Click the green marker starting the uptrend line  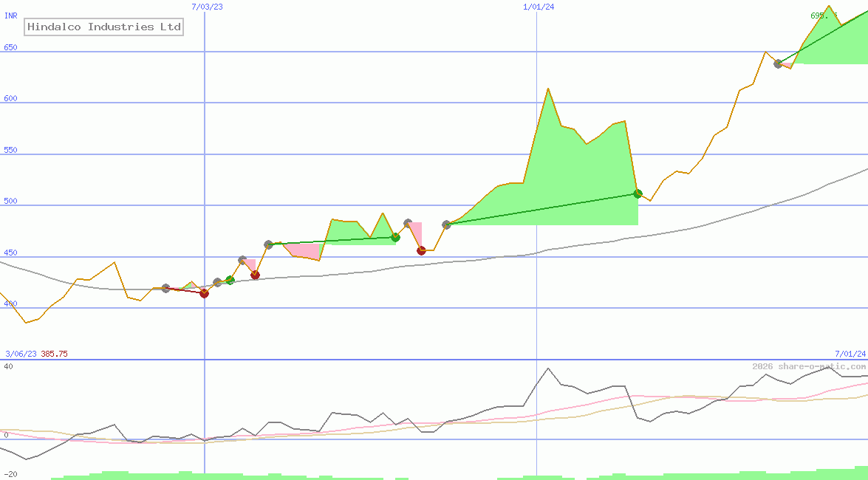click(x=230, y=279)
